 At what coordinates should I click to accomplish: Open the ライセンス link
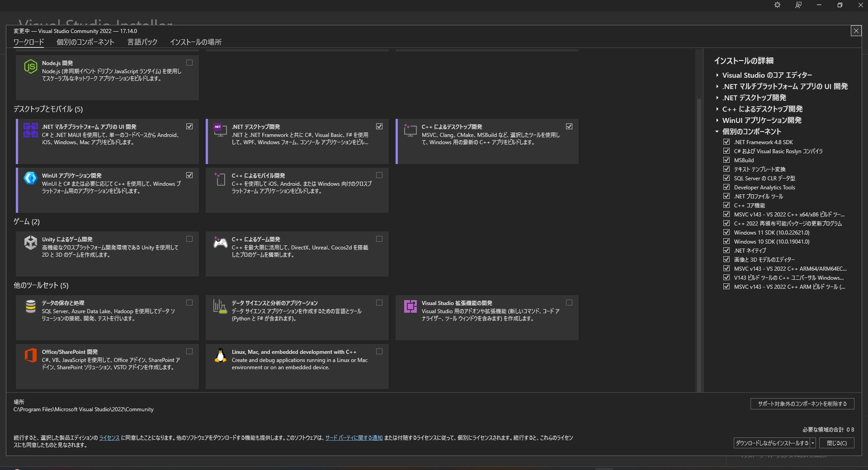[x=109, y=438]
